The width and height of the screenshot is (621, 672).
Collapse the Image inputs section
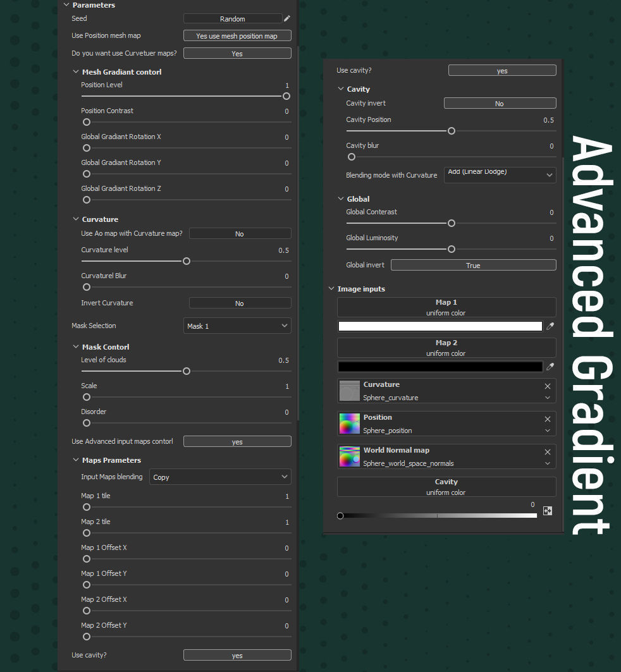(x=331, y=288)
